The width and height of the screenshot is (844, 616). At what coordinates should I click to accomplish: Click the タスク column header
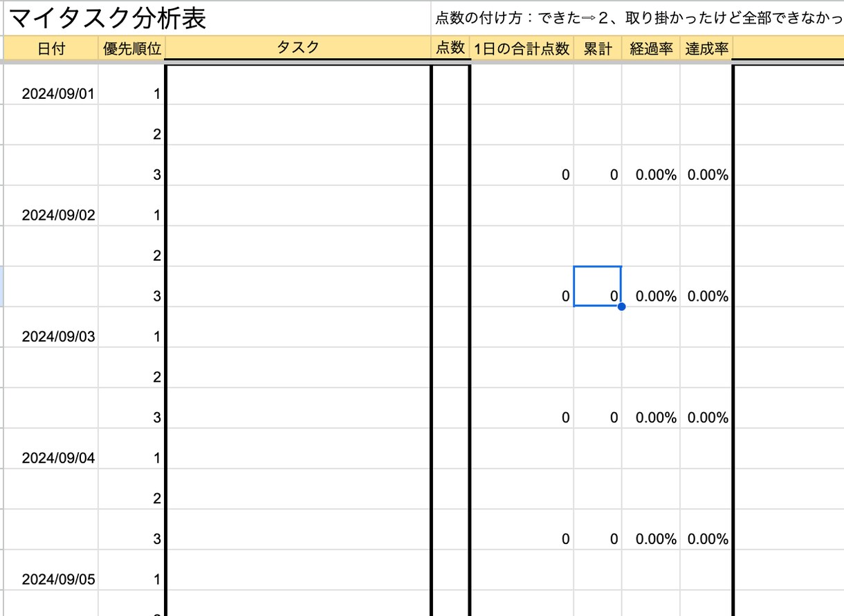coord(298,48)
